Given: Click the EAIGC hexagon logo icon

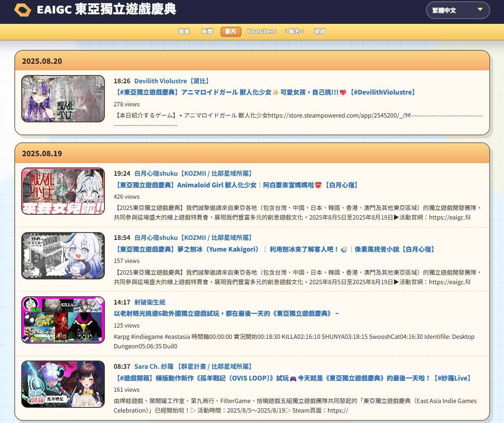Looking at the screenshot, I should click(23, 10).
